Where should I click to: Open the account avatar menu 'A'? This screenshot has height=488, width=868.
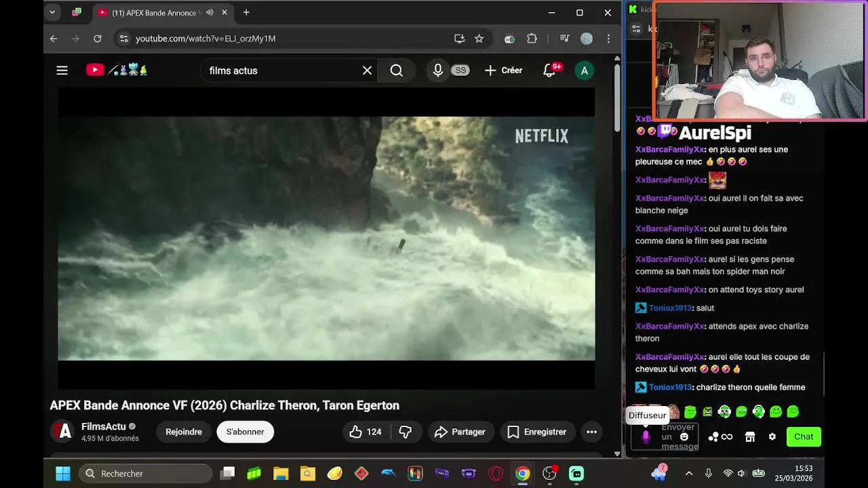click(584, 70)
